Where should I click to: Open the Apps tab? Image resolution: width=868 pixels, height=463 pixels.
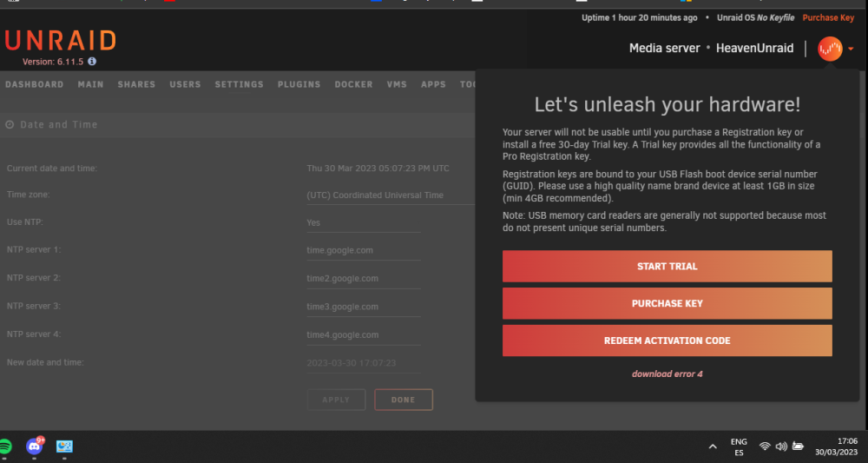(x=433, y=84)
